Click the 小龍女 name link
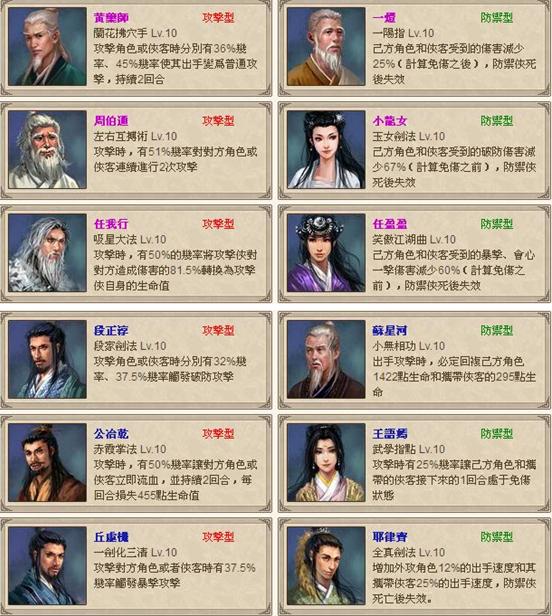 coord(390,121)
